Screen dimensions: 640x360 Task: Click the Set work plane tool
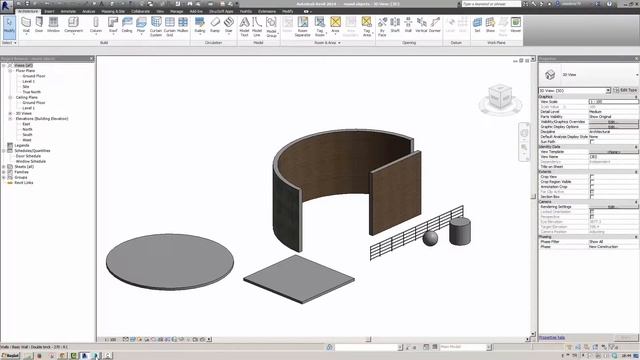pos(477,25)
